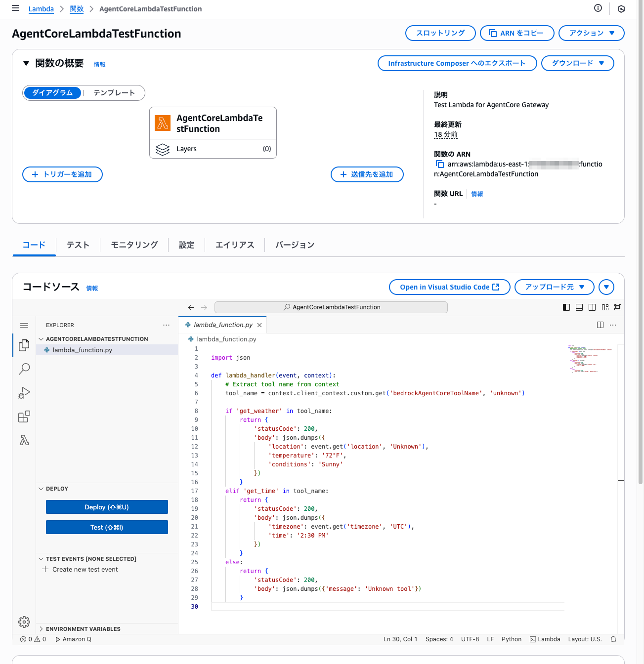Split the editor right

point(600,325)
